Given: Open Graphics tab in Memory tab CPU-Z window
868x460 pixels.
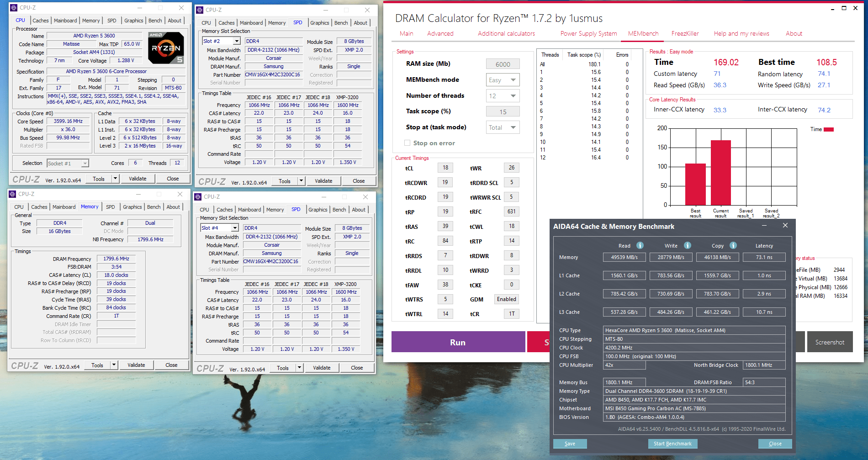Looking at the screenshot, I should coord(132,207).
